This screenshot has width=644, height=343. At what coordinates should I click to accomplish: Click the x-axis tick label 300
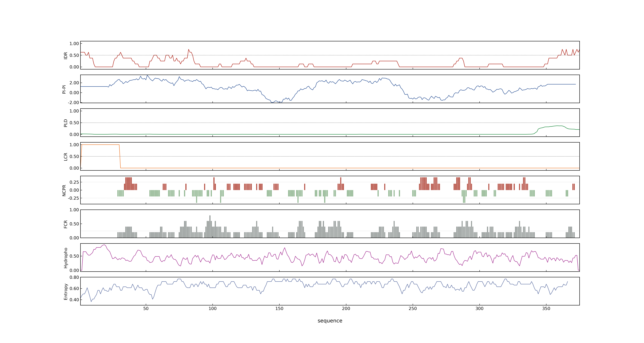(x=480, y=309)
